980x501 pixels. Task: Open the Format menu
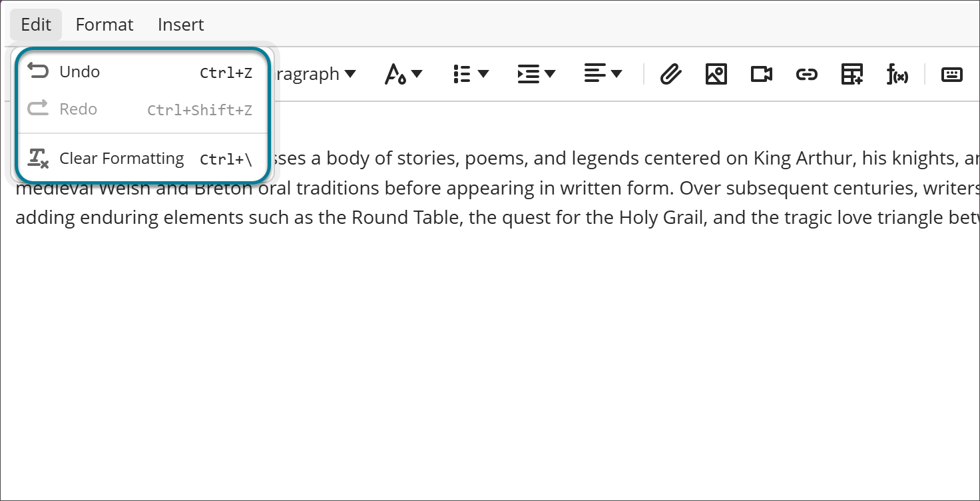pos(105,25)
